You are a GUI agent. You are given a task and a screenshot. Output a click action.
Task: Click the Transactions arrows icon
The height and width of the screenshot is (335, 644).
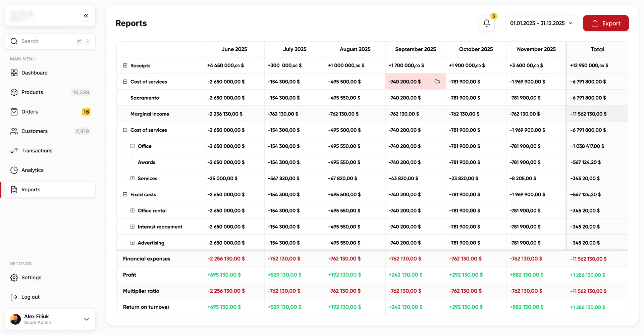(14, 151)
